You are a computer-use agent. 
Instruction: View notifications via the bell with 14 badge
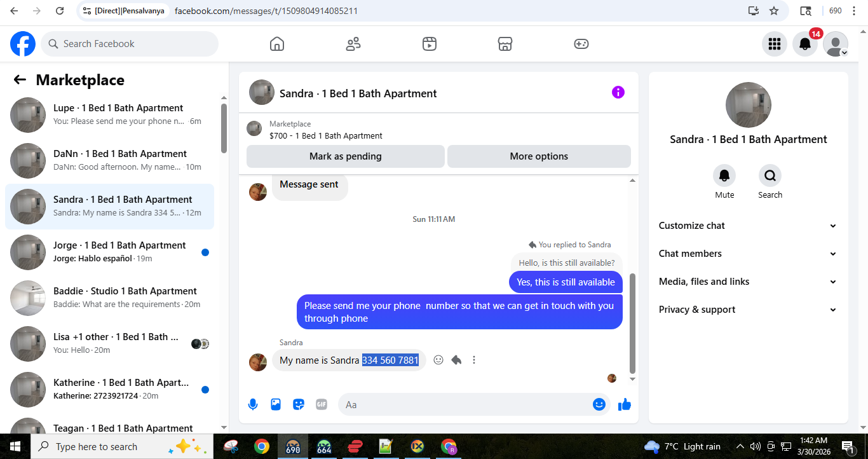coord(805,44)
